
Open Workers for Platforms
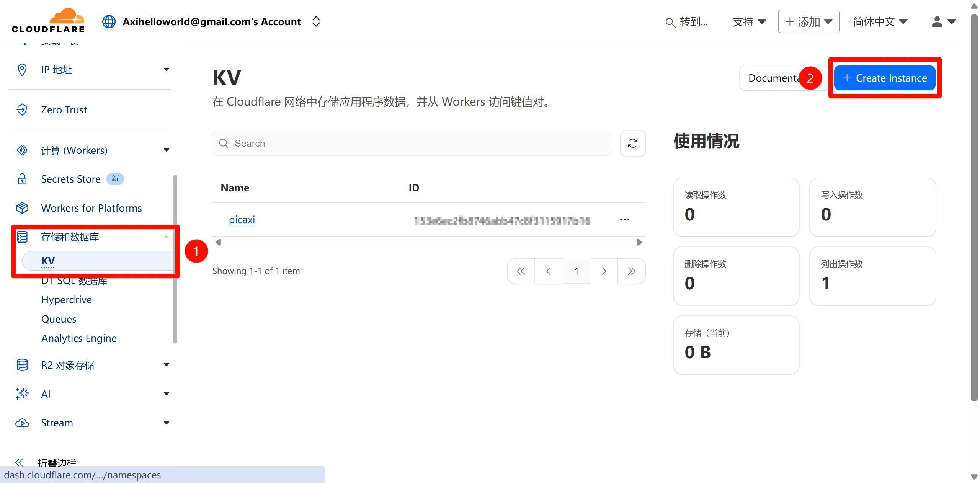coord(91,208)
